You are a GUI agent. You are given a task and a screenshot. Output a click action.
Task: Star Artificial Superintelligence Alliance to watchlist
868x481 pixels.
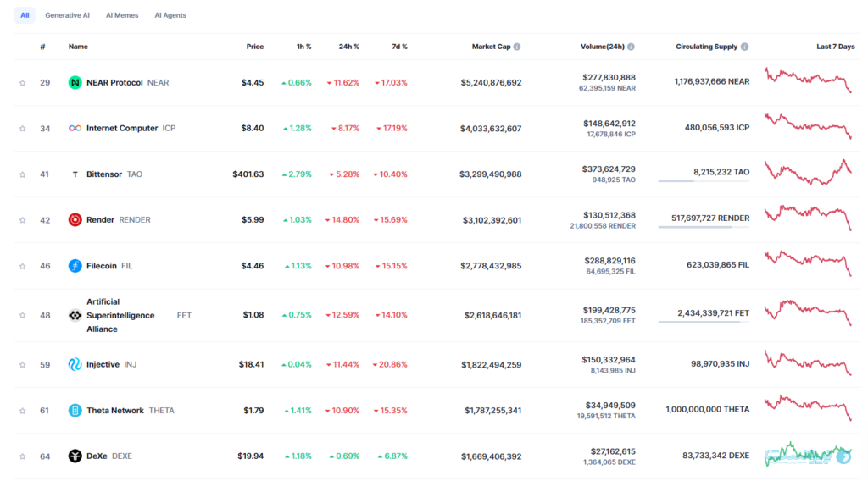pyautogui.click(x=23, y=315)
